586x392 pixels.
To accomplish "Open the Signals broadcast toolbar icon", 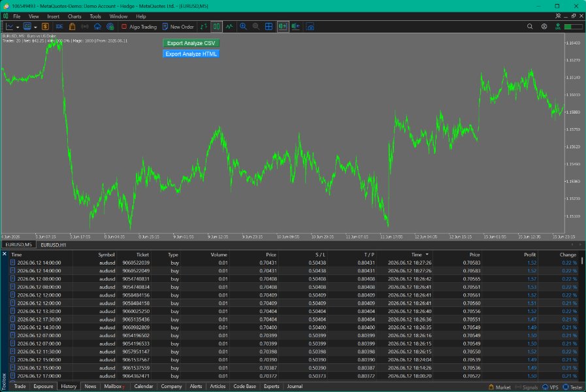I will click(x=85, y=27).
